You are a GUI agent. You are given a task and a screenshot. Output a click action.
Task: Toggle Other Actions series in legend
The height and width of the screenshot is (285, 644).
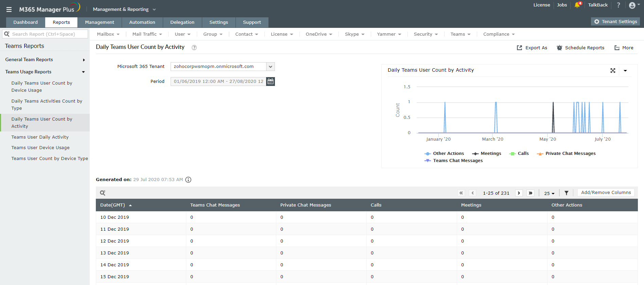pos(448,154)
